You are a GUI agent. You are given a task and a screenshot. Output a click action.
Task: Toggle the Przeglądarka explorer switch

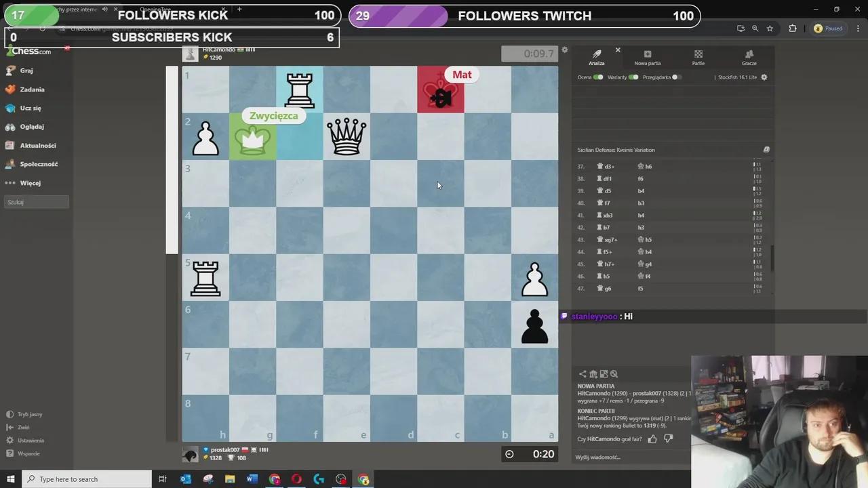tap(676, 77)
